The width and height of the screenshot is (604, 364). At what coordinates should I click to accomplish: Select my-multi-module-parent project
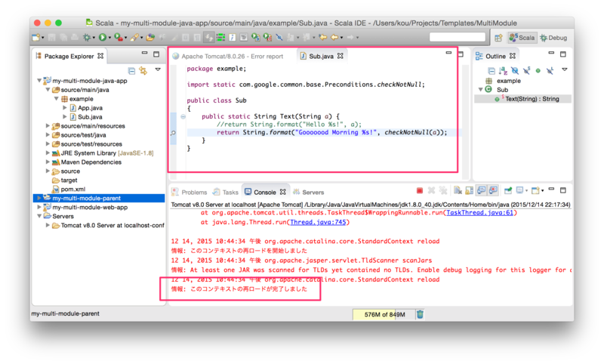99,198
